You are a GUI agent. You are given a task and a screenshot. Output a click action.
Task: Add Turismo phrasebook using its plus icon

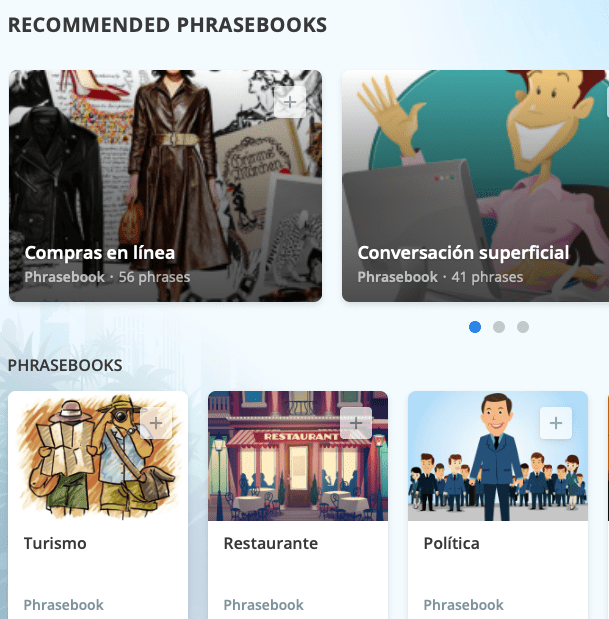(156, 423)
